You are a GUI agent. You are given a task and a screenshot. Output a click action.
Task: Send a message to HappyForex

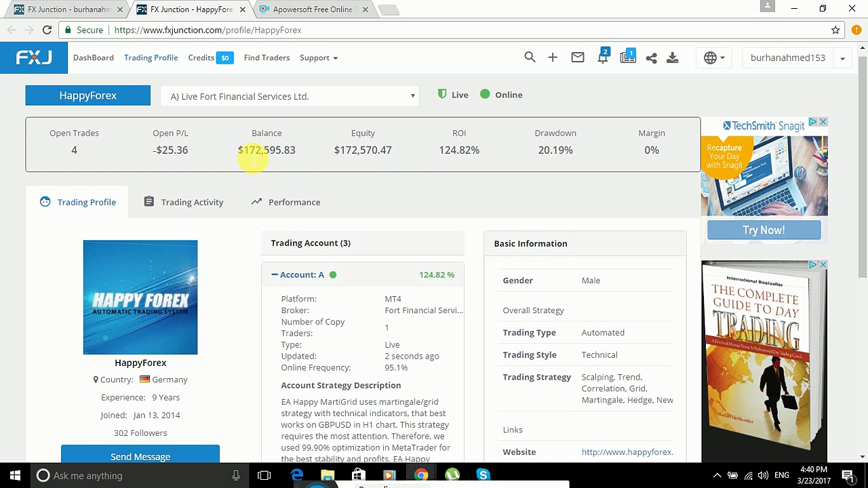point(140,455)
